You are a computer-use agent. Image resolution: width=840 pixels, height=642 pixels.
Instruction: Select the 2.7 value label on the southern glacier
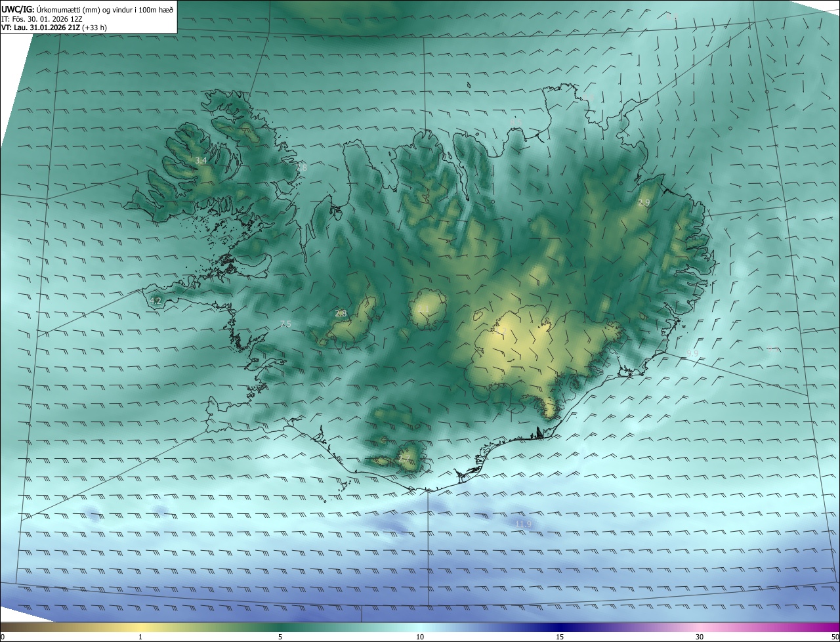[x=404, y=458]
